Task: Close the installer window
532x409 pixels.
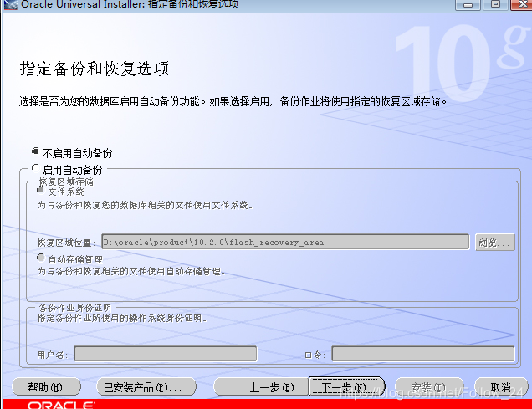Action: (x=521, y=4)
